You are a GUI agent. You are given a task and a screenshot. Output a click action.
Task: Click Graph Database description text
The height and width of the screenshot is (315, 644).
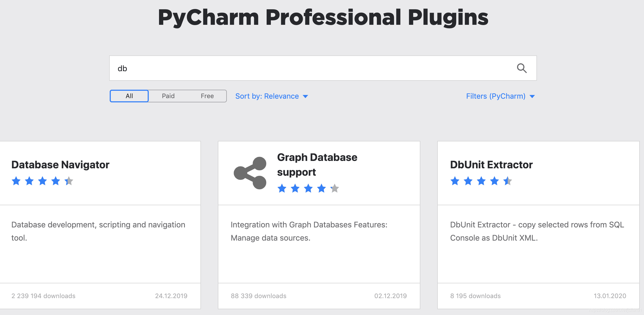[x=309, y=231]
